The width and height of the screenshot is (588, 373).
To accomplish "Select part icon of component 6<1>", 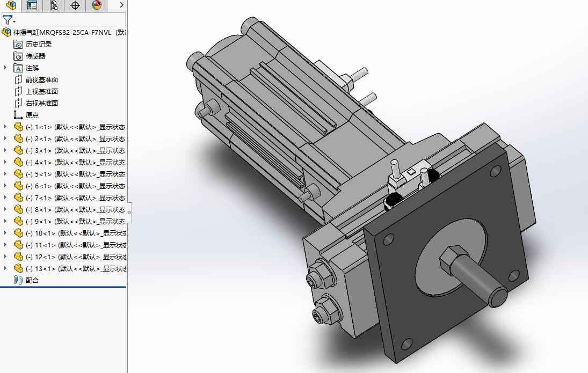I will (18, 186).
